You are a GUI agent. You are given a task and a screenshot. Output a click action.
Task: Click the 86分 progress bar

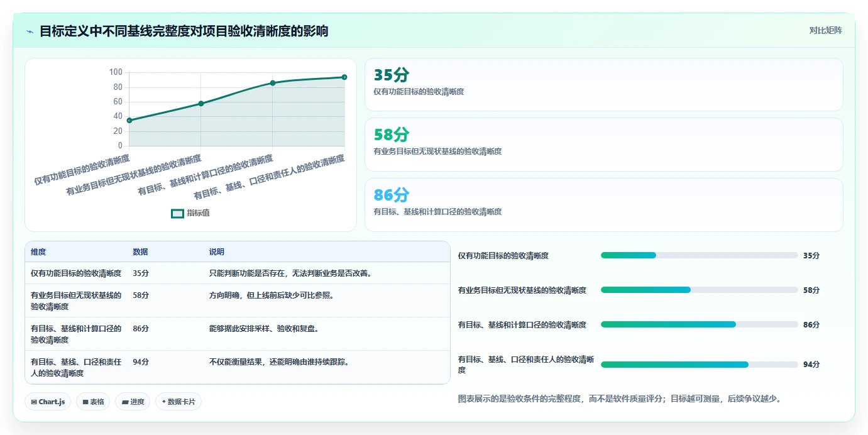click(700, 324)
